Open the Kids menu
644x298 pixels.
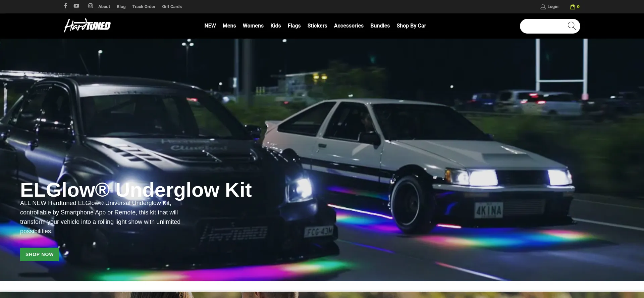tap(276, 26)
